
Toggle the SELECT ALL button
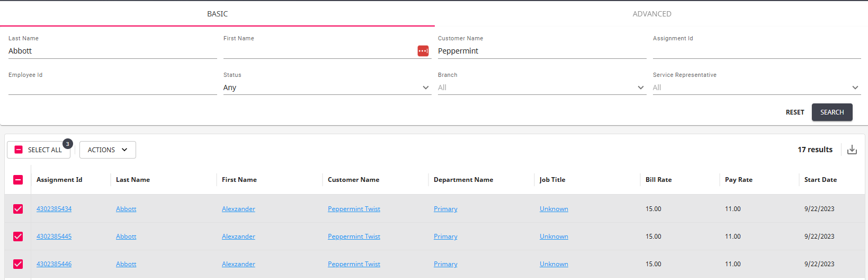pos(39,150)
